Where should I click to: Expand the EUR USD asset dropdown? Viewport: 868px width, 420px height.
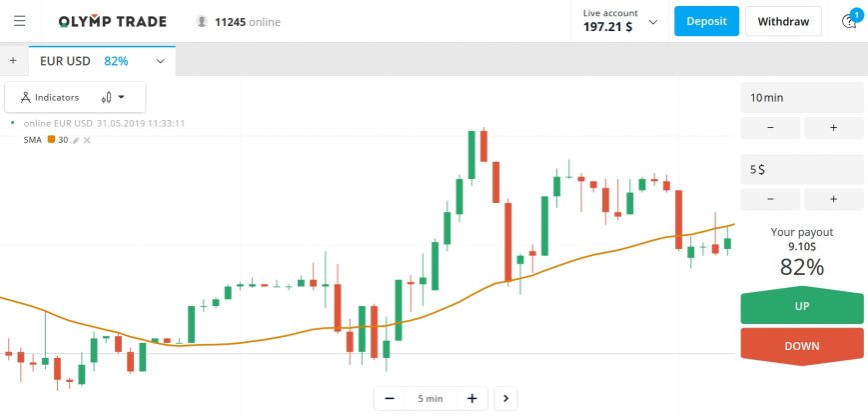160,61
